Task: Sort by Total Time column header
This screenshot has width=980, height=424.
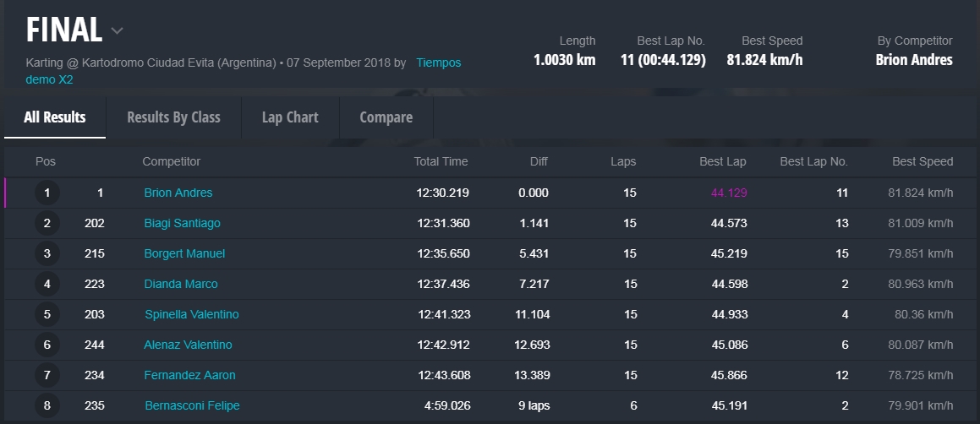Action: (441, 161)
